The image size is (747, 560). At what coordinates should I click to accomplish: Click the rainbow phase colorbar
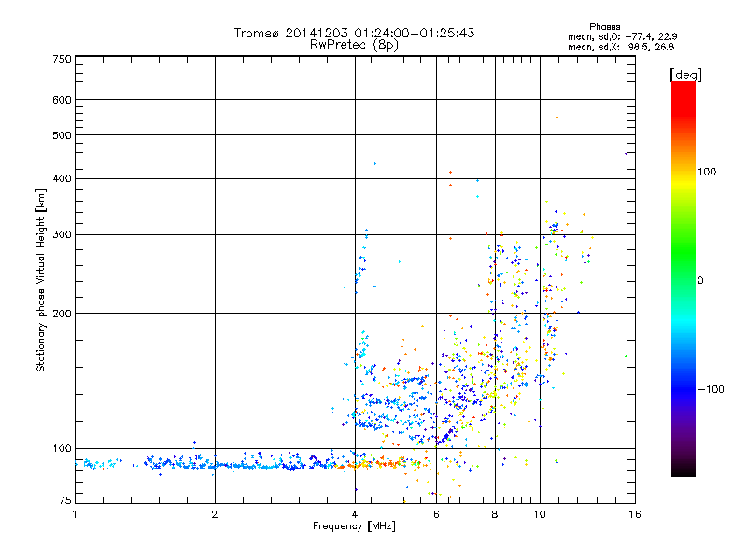(x=684, y=278)
